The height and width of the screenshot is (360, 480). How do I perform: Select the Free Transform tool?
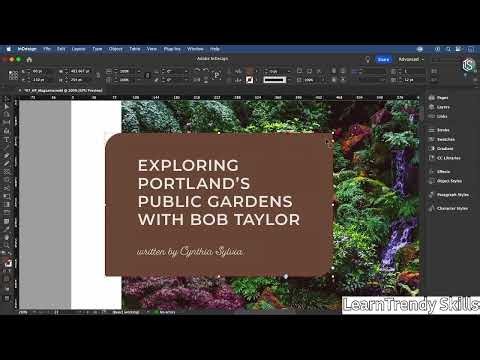pos(7,196)
